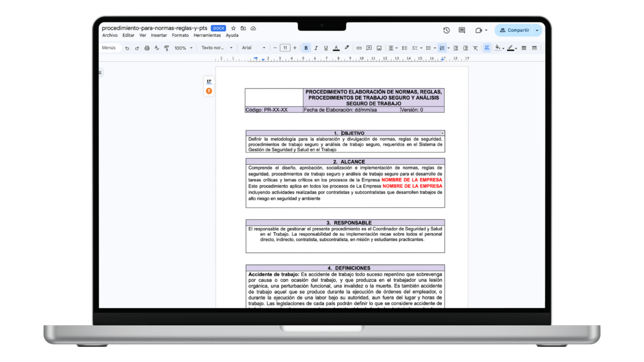The image size is (644, 362).
Task: Select the paint format tool
Action: point(167,48)
